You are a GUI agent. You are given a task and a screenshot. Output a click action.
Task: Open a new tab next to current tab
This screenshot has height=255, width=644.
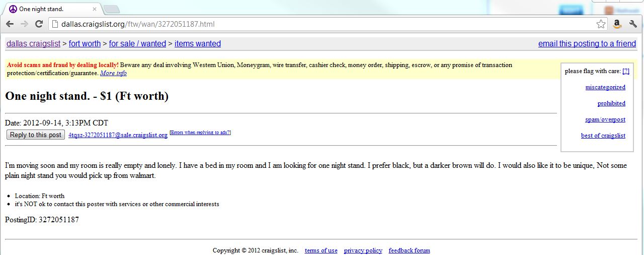coord(111,9)
